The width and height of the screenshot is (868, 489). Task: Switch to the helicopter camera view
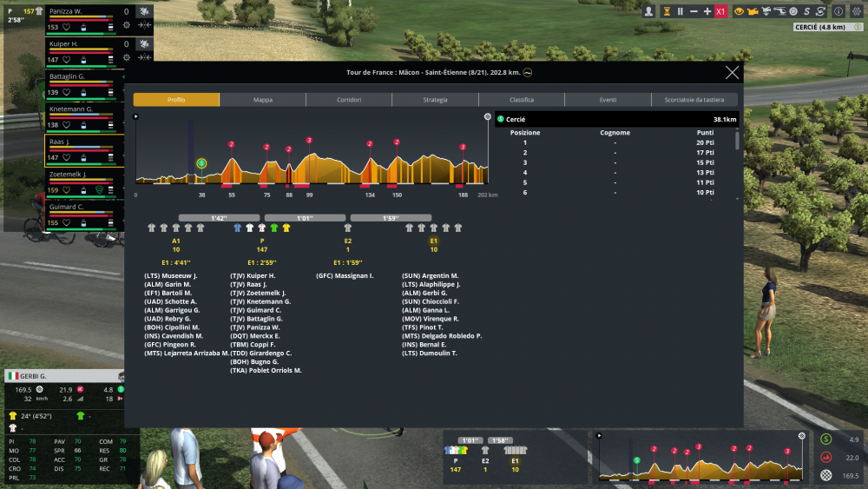coord(779,11)
